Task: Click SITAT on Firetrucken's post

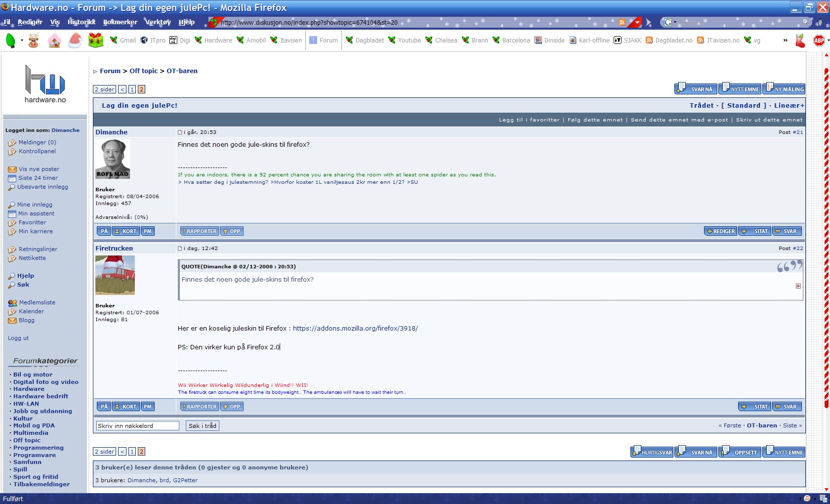Action: [x=754, y=407]
